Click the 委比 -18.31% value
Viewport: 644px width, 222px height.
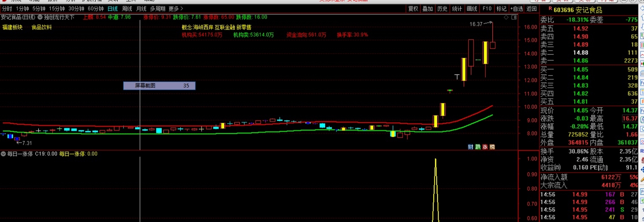click(x=577, y=20)
